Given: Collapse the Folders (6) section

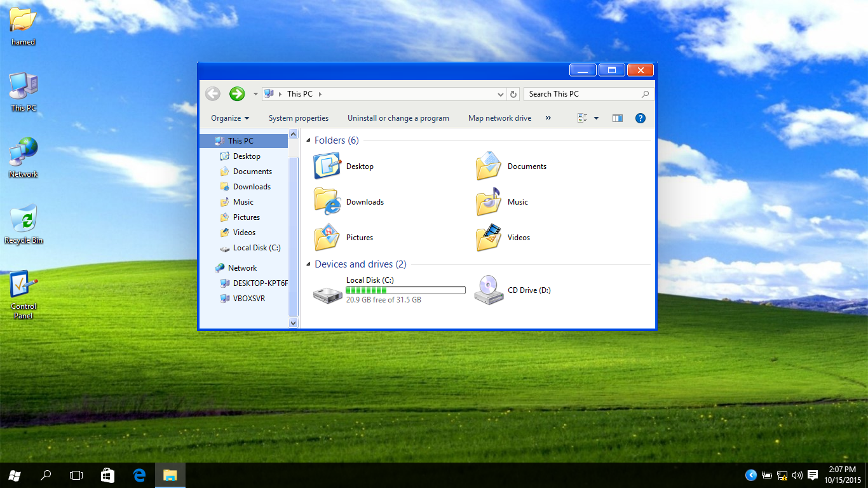Looking at the screenshot, I should point(308,140).
